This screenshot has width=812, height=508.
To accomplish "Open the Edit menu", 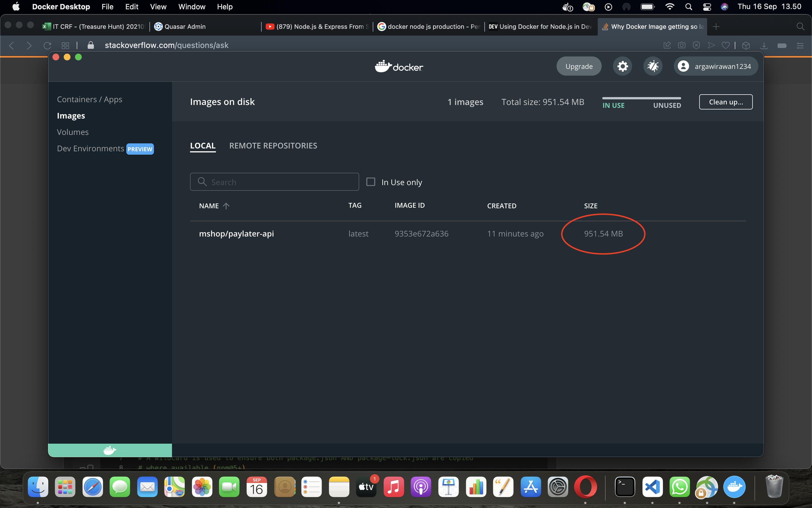I will click(132, 7).
